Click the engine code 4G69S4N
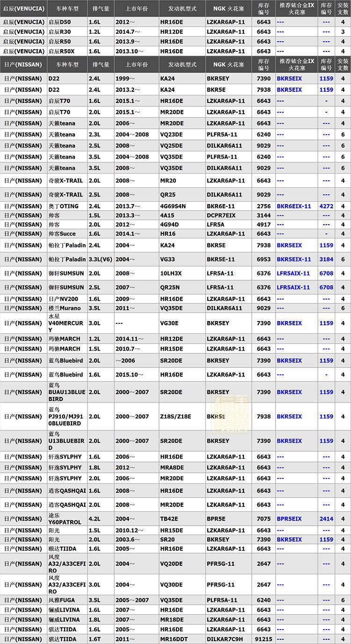This screenshot has width=351, height=644. coord(173,206)
